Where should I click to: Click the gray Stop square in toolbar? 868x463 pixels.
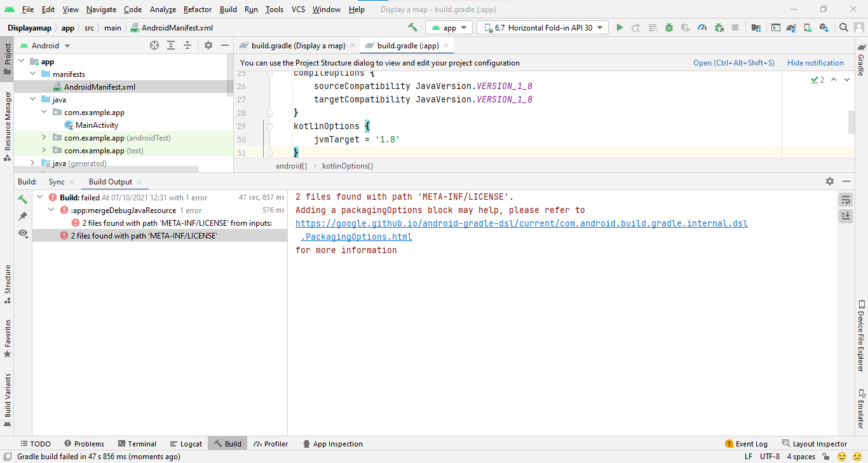735,27
